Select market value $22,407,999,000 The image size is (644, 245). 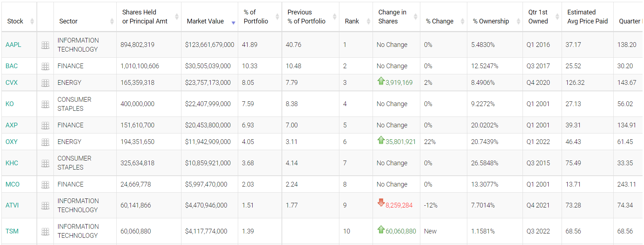coord(208,104)
